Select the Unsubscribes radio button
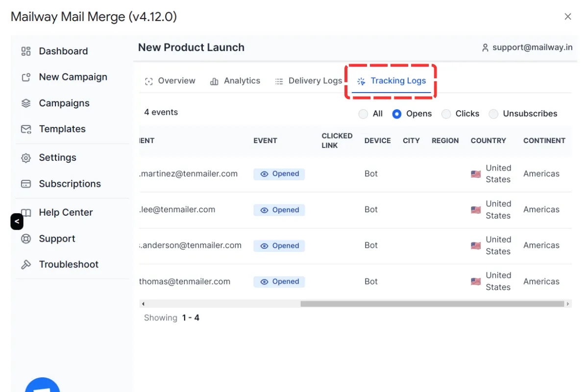 (493, 114)
